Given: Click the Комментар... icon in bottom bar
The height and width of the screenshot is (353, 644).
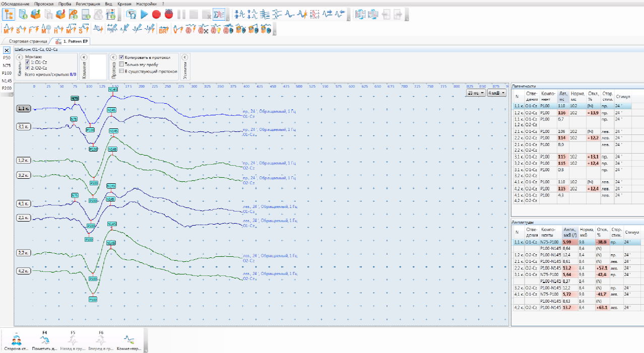Looking at the screenshot, I should pos(130,340).
